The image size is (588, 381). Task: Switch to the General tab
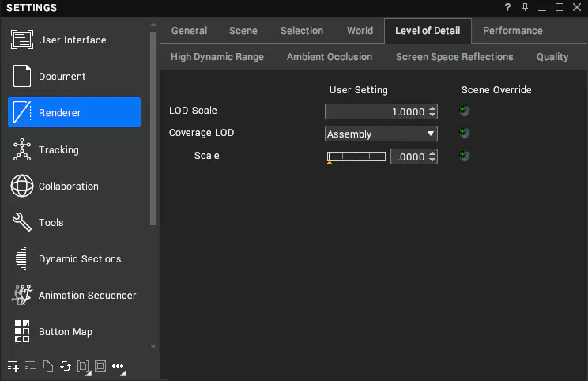coord(190,31)
